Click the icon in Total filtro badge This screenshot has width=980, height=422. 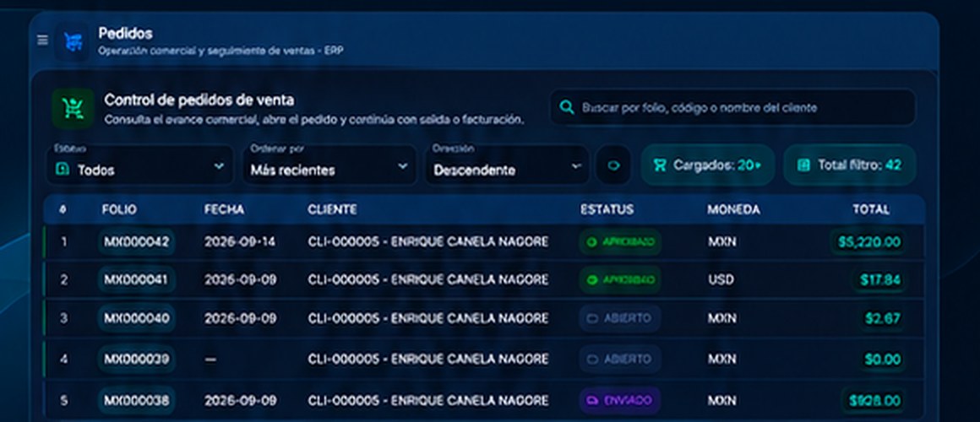point(803,165)
